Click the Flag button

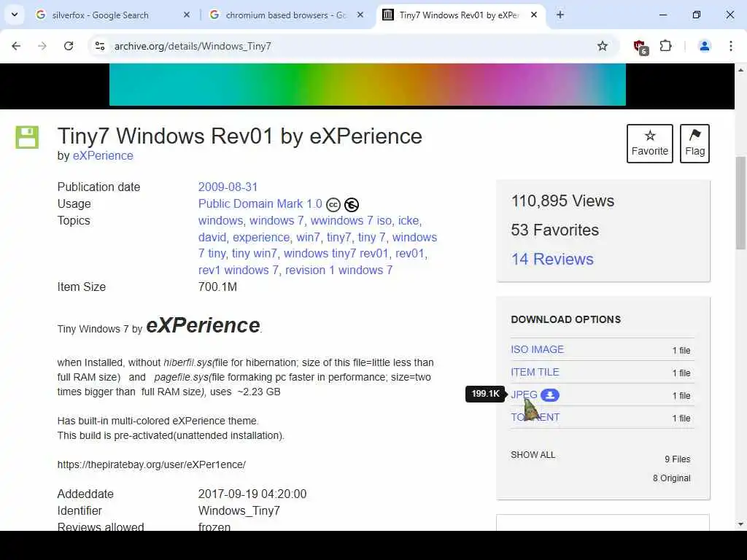tap(694, 144)
